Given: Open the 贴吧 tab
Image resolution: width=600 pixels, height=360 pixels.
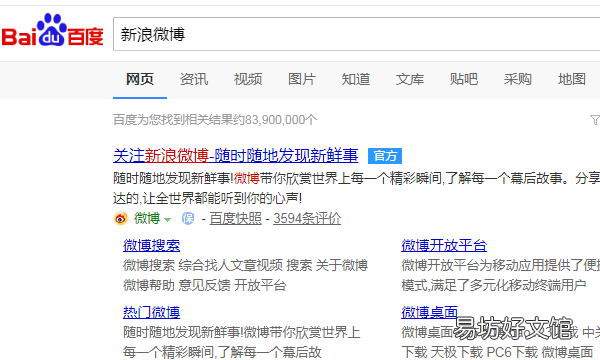Looking at the screenshot, I should pyautogui.click(x=464, y=79).
